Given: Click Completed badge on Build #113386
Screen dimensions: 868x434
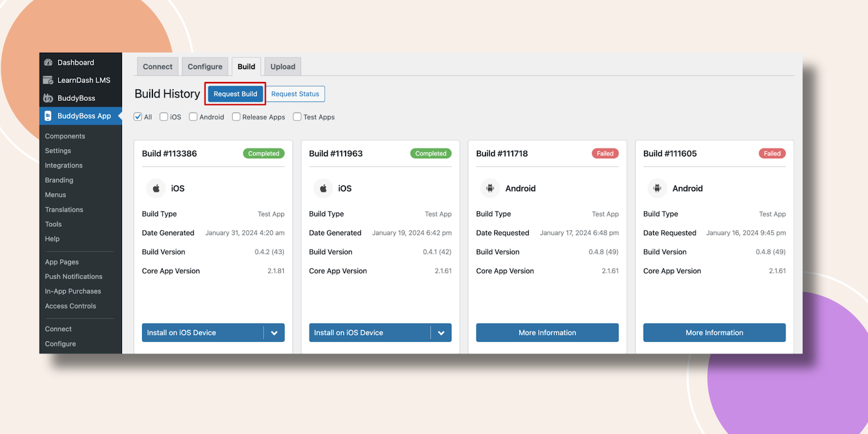Looking at the screenshot, I should (264, 154).
